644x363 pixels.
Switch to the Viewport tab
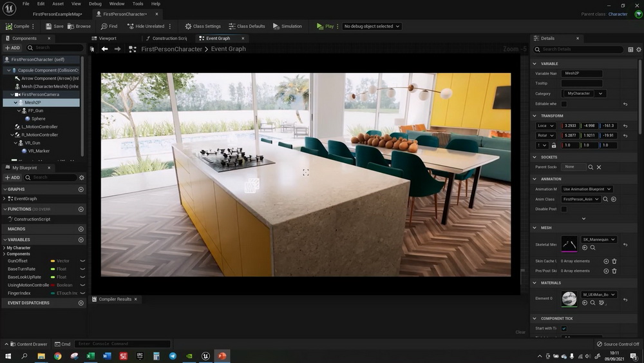(x=104, y=38)
